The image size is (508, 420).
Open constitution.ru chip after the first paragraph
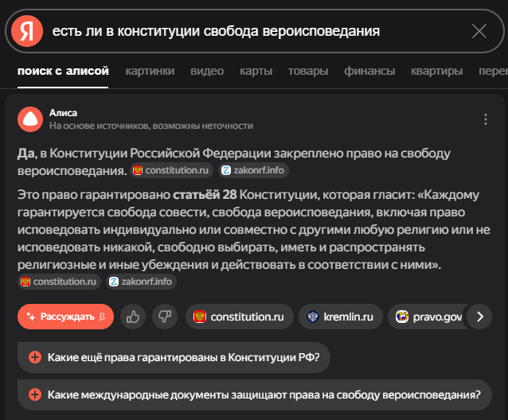(x=172, y=170)
